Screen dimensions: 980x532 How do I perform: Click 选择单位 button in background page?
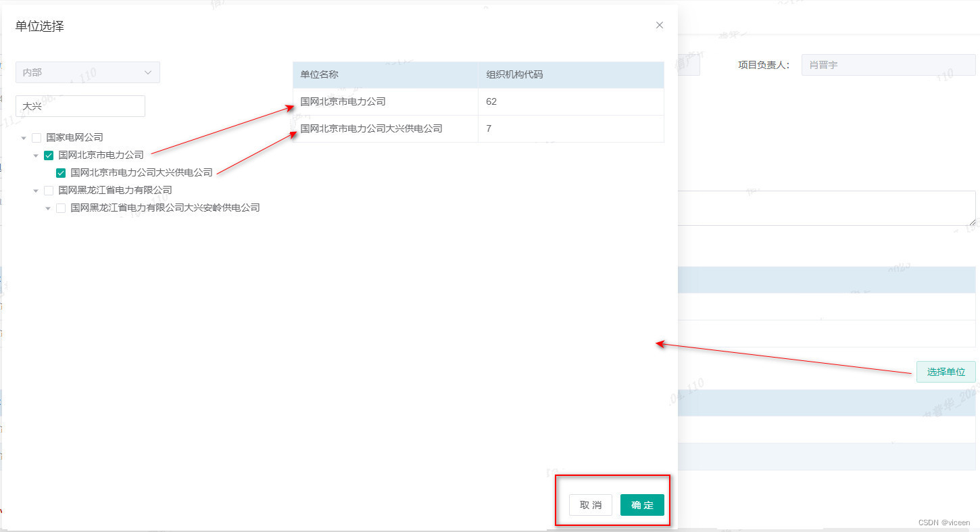point(946,372)
